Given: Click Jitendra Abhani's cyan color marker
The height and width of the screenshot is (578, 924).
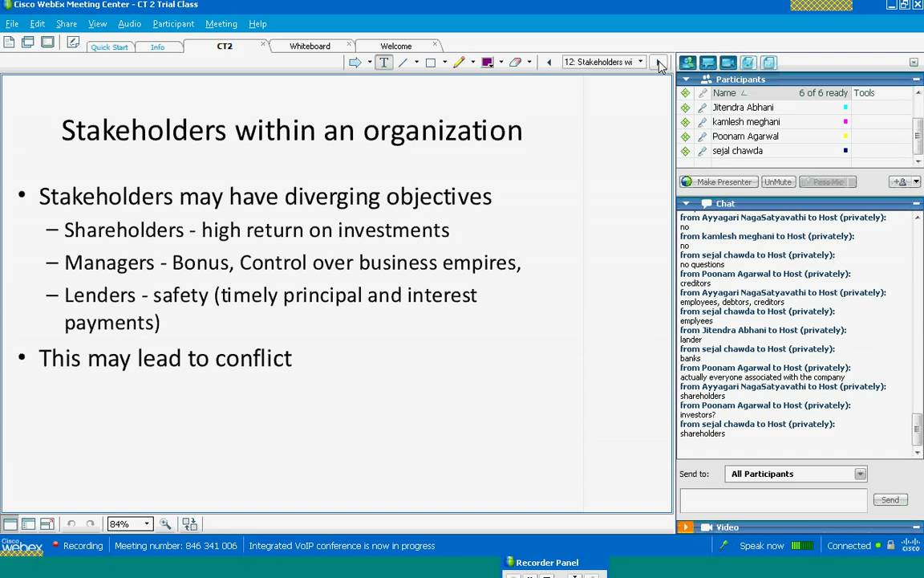Looking at the screenshot, I should pyautogui.click(x=845, y=108).
